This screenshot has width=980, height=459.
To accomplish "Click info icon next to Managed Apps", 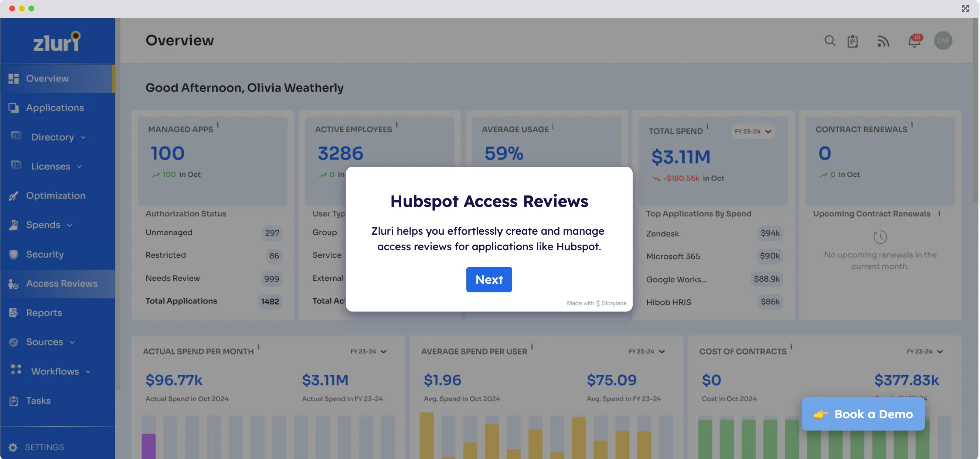I will pyautogui.click(x=218, y=125).
